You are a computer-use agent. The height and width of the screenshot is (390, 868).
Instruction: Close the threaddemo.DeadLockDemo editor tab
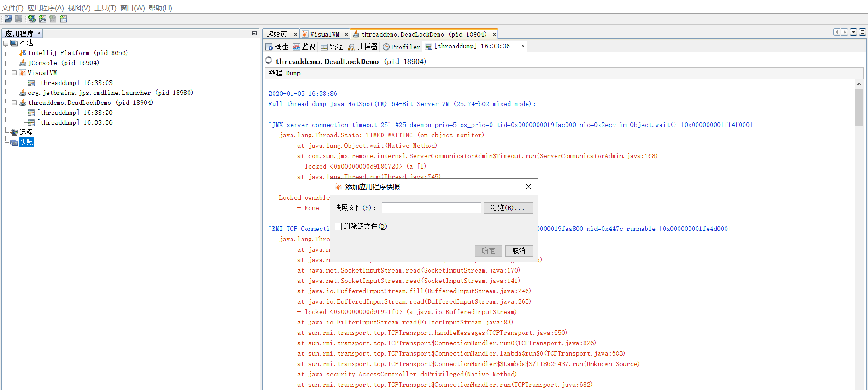495,34
